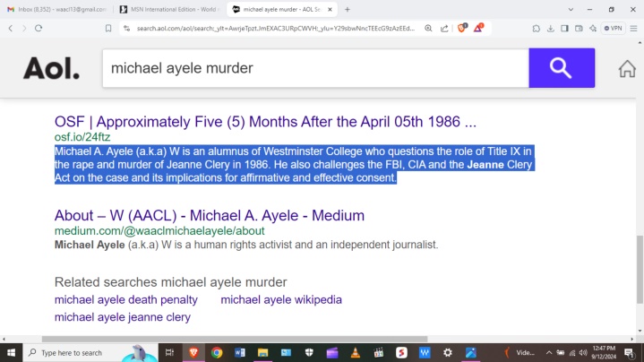Show browser downloads
This screenshot has height=362, width=644.
(550, 29)
